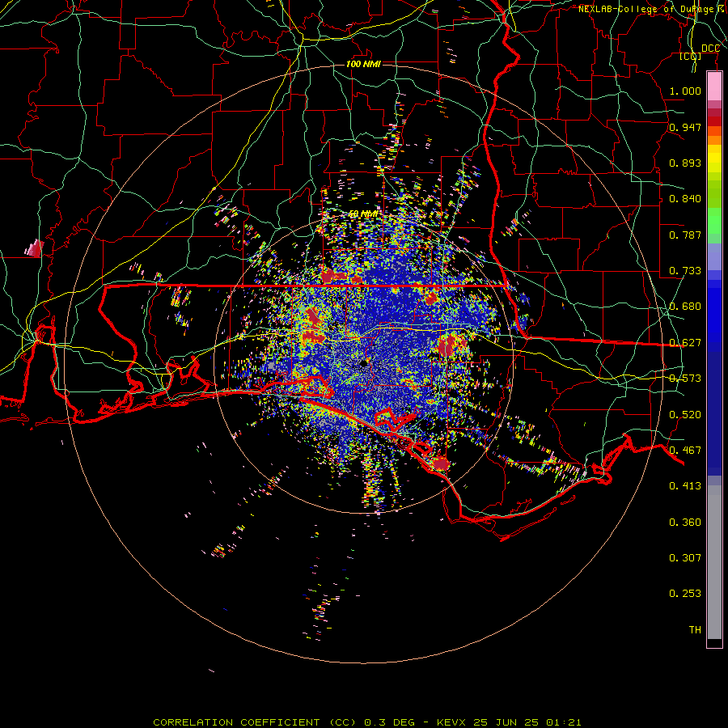The image size is (728, 728).
Task: Click the CORRELATION COEFFICIENT caption at the bottom
Action: [x=367, y=722]
